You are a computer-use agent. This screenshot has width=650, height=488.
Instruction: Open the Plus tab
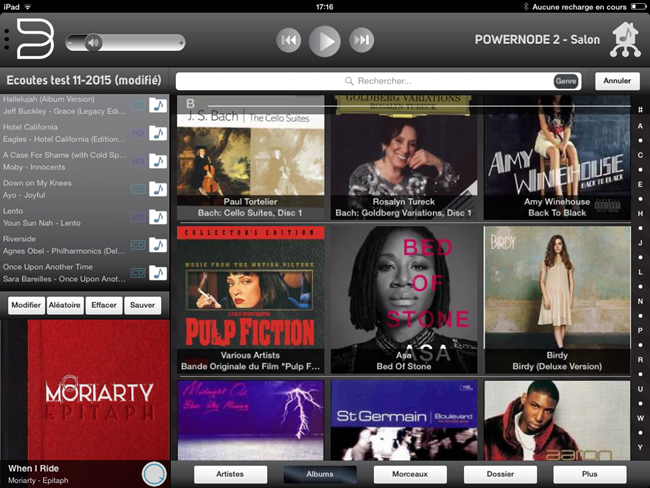(x=589, y=474)
